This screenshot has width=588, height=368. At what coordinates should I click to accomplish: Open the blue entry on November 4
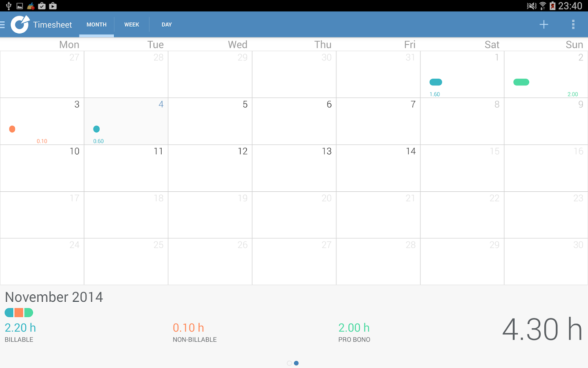(97, 129)
